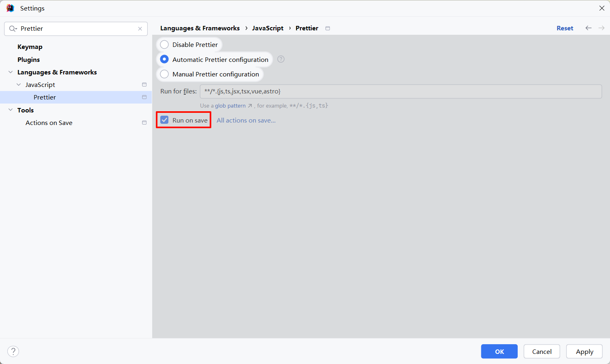610x364 pixels.
Task: Click project-level icon beside Prettier breadcrumb
Action: tap(327, 28)
